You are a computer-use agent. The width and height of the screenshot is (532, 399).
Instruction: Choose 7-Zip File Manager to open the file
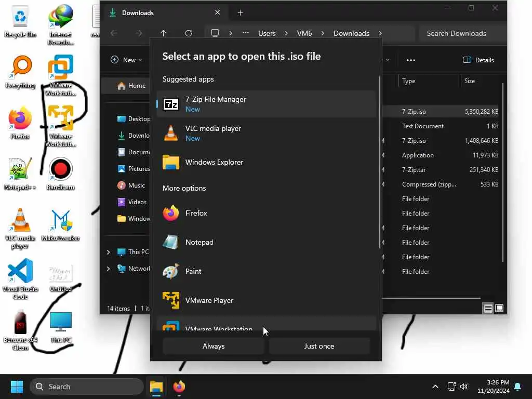point(267,104)
